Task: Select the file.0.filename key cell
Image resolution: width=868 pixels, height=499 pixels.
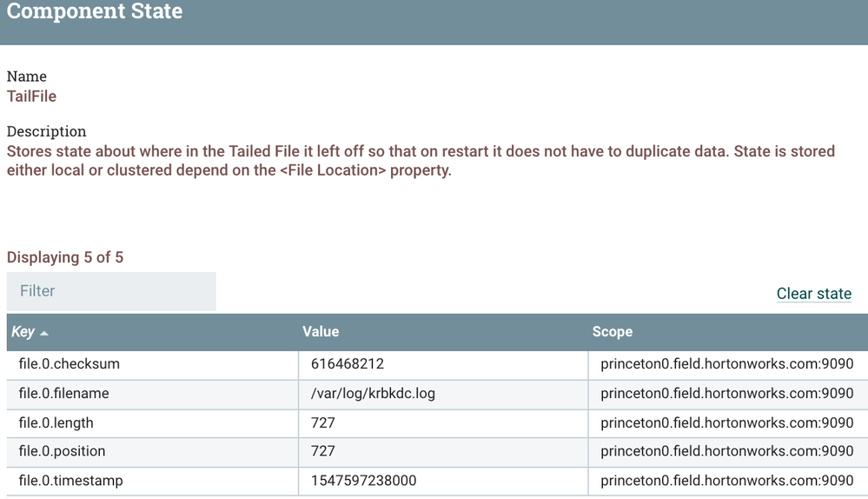Action: pos(64,394)
